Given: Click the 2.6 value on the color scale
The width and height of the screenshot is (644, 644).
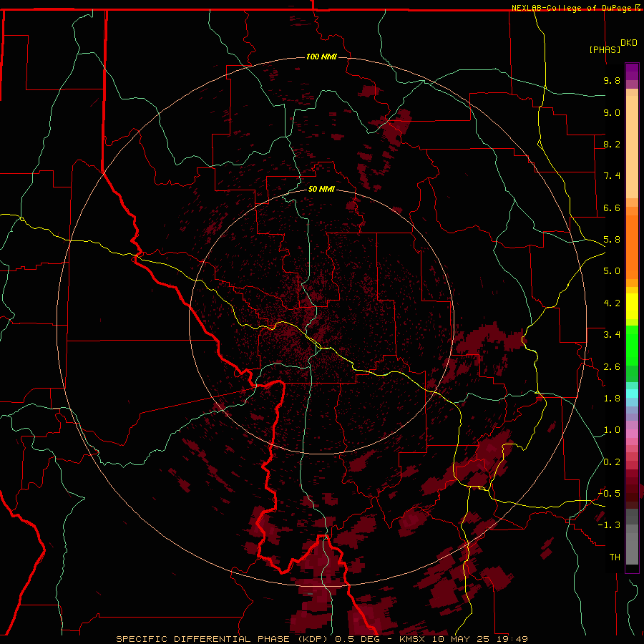Looking at the screenshot, I should pos(612,367).
